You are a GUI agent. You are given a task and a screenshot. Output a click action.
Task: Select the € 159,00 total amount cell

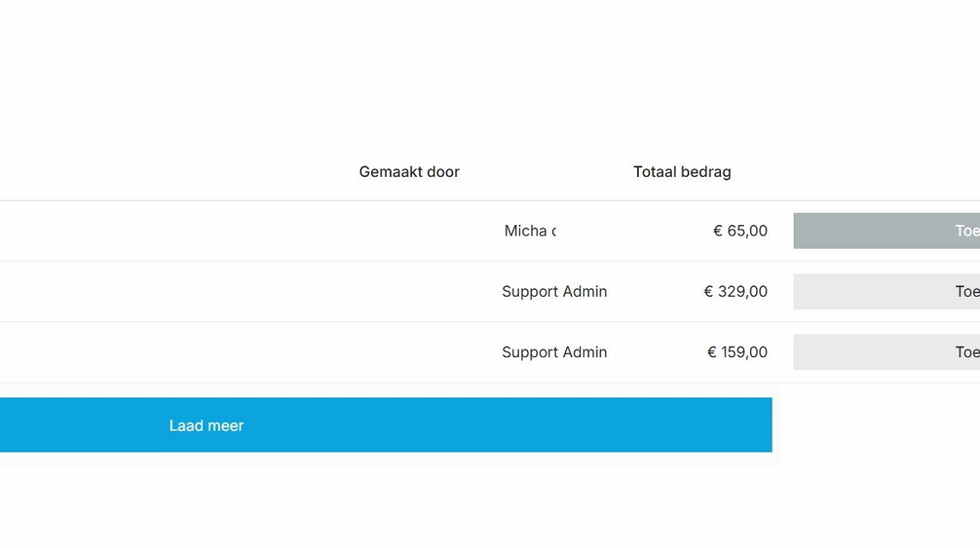tap(737, 352)
